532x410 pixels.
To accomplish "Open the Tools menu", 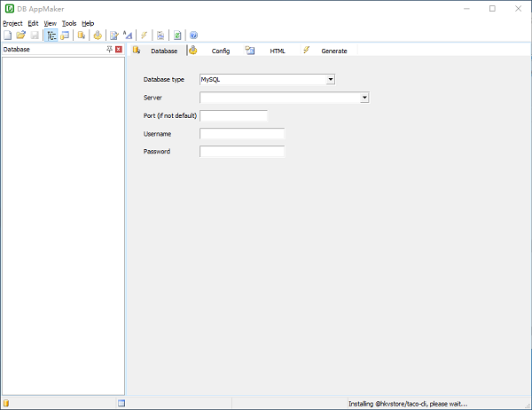I will (x=69, y=23).
